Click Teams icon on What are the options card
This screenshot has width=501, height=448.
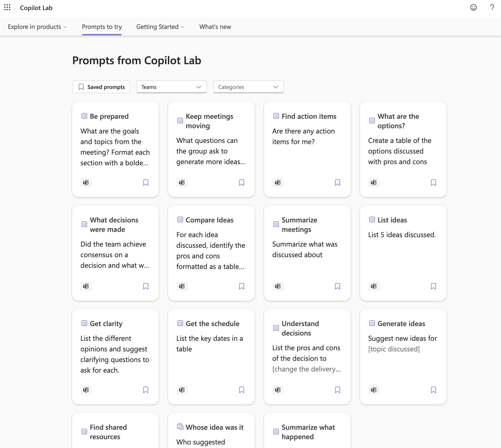[x=374, y=183]
